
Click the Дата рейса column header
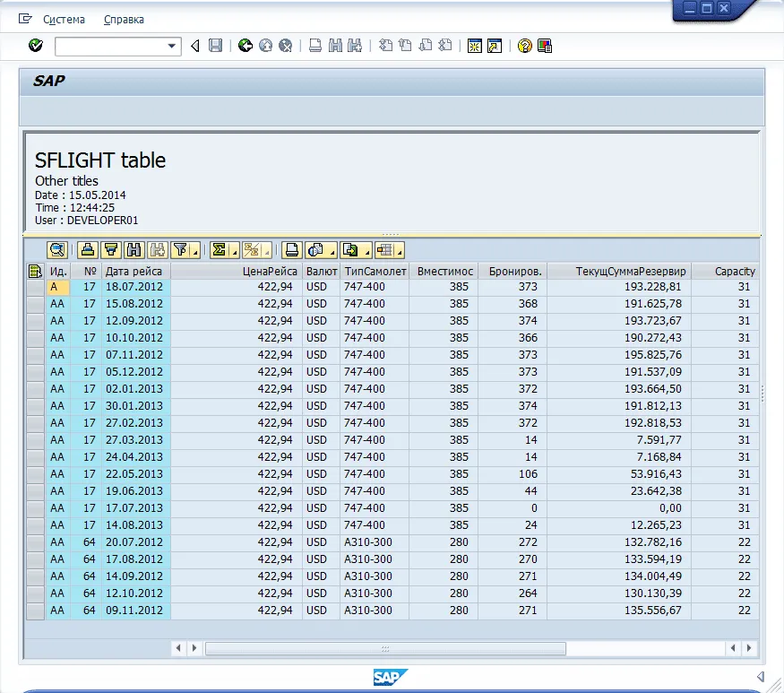[x=136, y=272]
